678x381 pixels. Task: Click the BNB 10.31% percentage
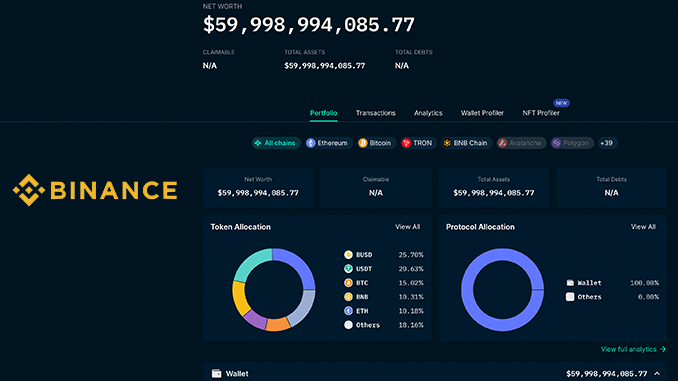(x=411, y=297)
